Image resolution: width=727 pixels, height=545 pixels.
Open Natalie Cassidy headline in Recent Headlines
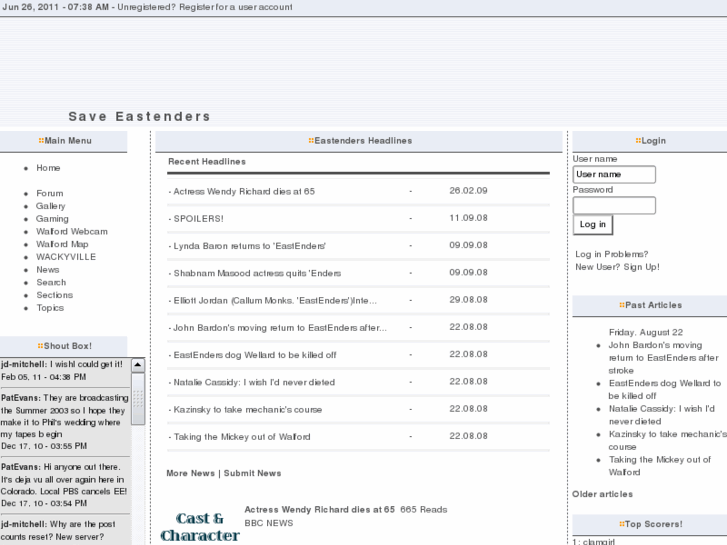pos(254,383)
